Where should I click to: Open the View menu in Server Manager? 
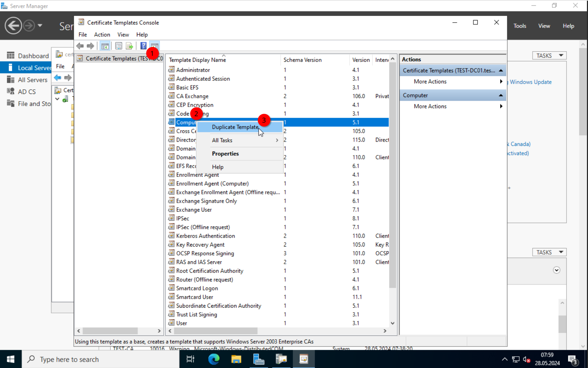click(x=544, y=26)
